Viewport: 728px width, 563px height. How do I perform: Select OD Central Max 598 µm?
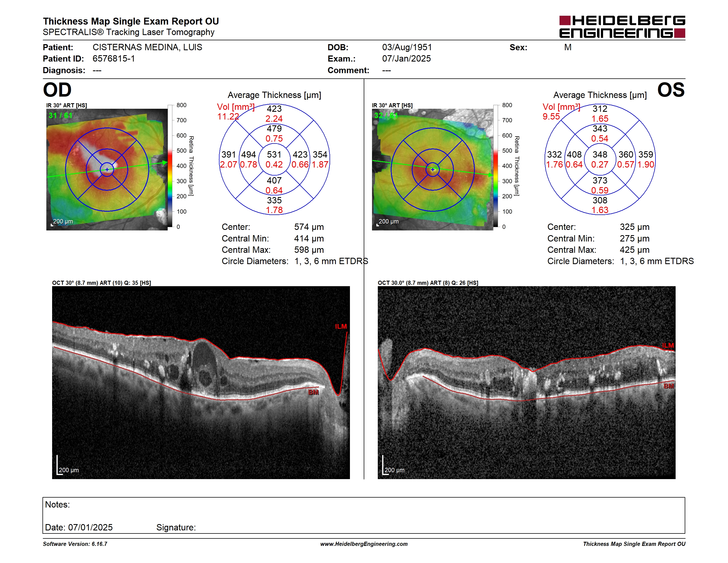pyautogui.click(x=309, y=250)
